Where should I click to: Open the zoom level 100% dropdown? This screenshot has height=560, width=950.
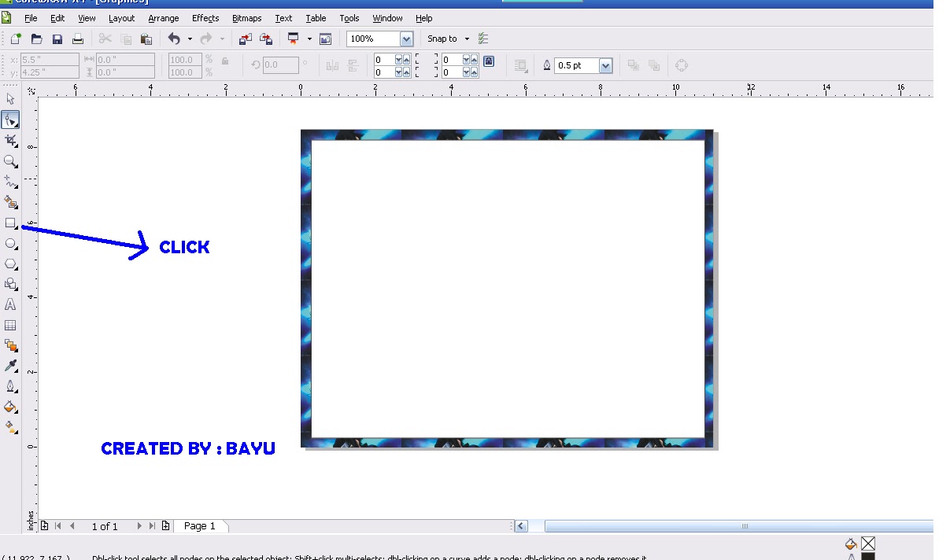(406, 39)
